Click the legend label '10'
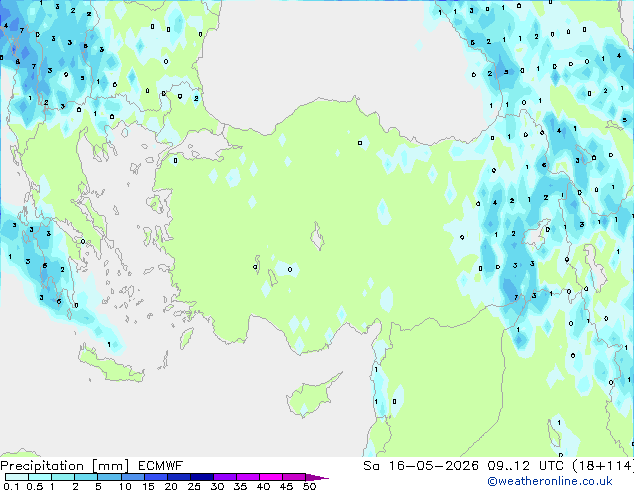 [x=125, y=486]
